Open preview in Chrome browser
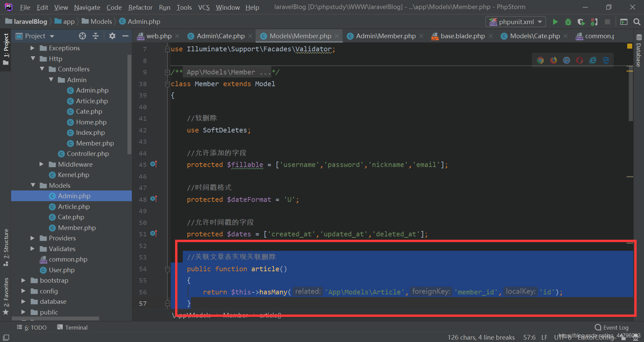 (540, 60)
